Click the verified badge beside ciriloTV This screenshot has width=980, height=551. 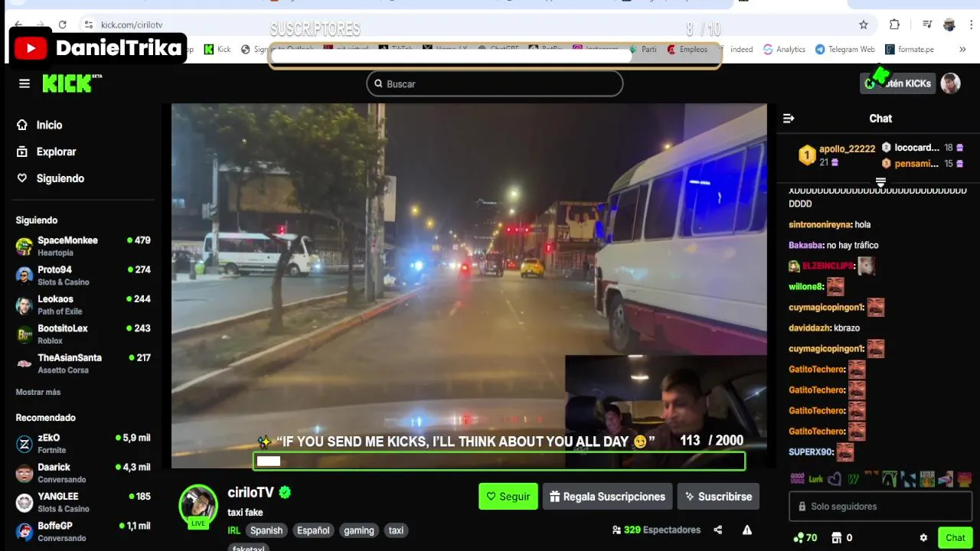pos(285,492)
